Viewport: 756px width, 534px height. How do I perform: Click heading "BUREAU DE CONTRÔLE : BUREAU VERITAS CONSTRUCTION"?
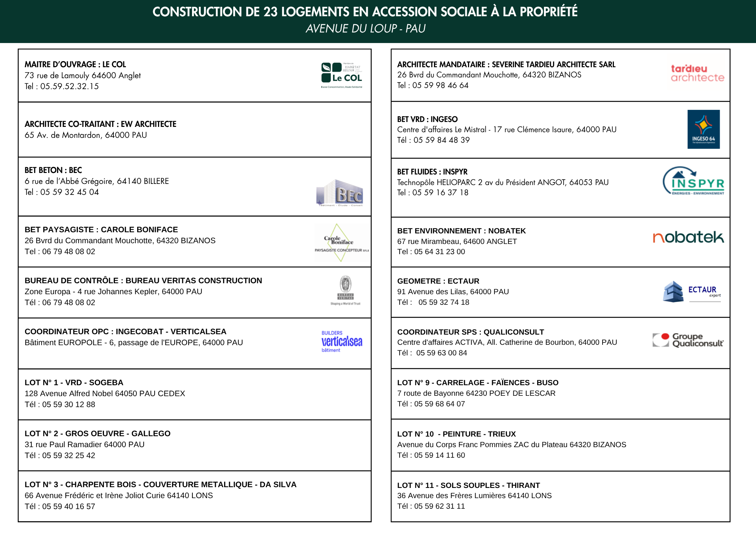[143, 281]
